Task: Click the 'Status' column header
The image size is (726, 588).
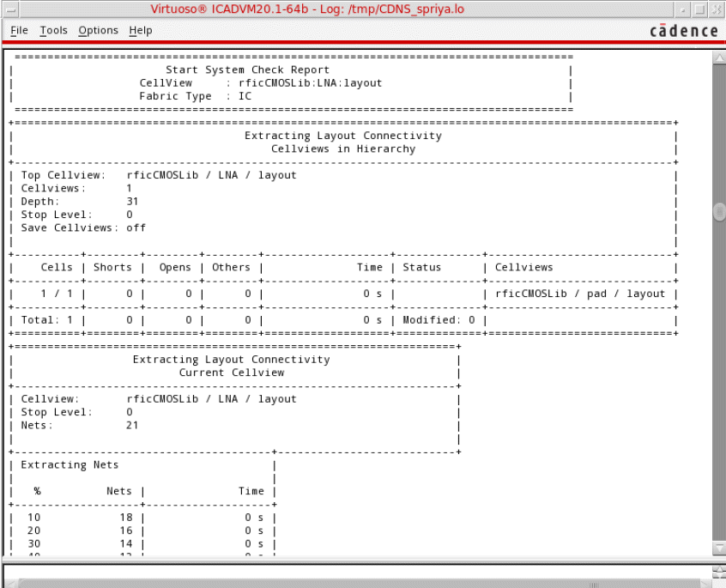Action: point(422,268)
